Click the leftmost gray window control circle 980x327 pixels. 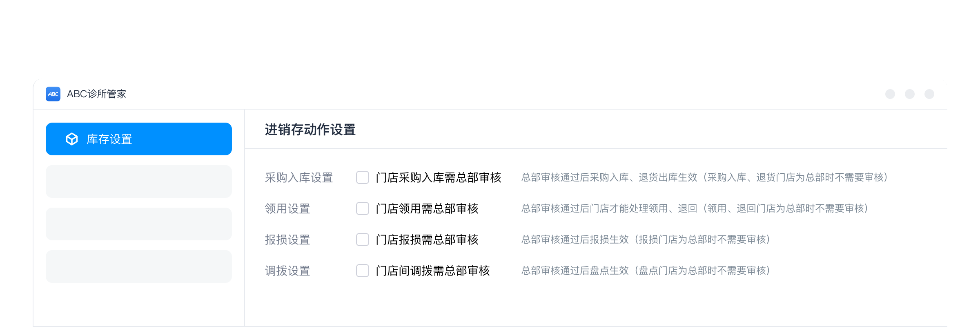(x=890, y=94)
